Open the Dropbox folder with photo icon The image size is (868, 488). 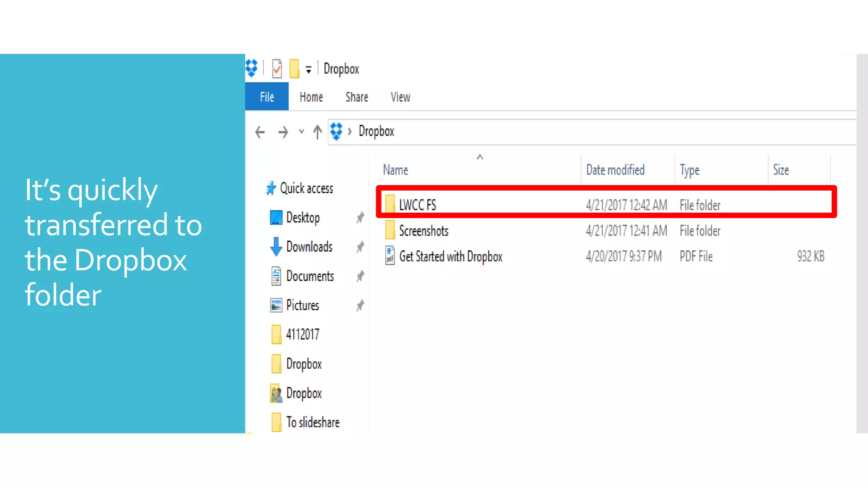coord(303,393)
